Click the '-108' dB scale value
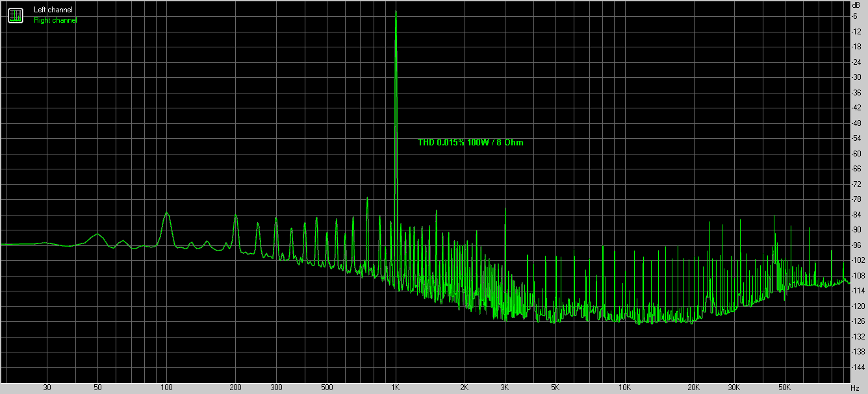Image resolution: width=868 pixels, height=394 pixels. coord(860,276)
